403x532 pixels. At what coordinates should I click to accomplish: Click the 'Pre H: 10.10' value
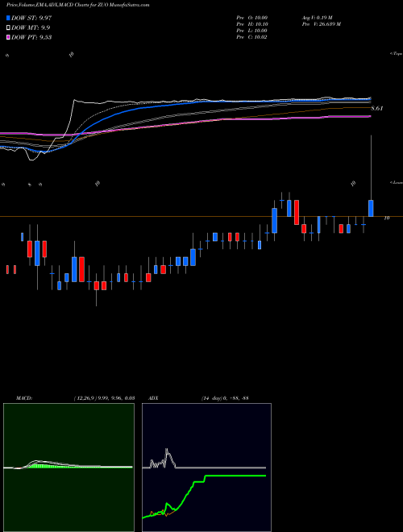tap(251, 24)
